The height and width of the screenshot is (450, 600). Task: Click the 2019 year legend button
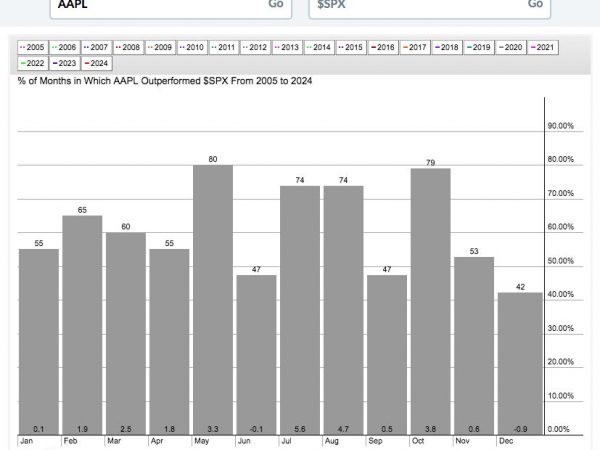click(479, 47)
